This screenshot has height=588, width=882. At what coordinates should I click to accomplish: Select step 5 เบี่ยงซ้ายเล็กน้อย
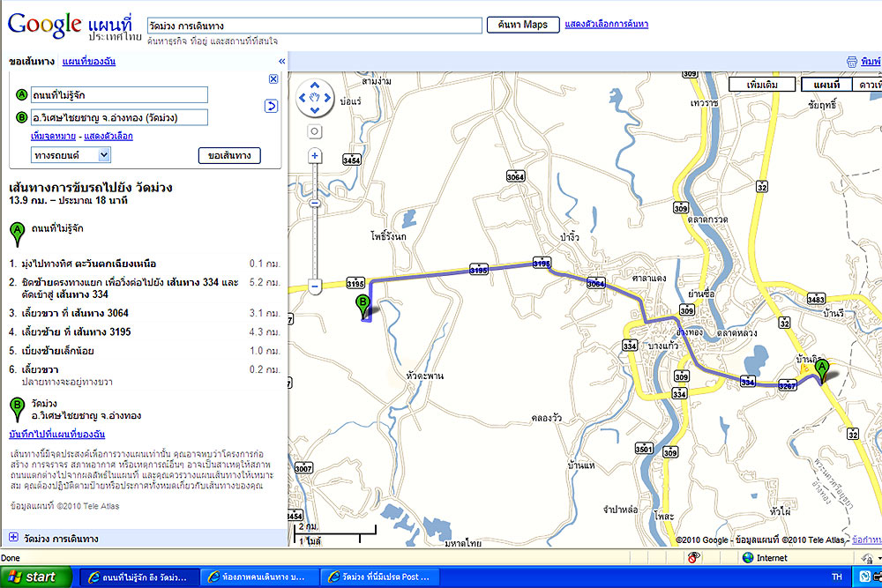click(x=145, y=351)
